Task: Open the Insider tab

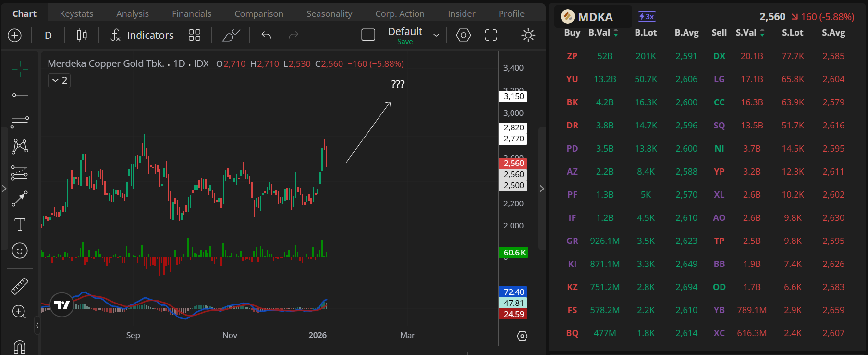Action: tap(462, 13)
